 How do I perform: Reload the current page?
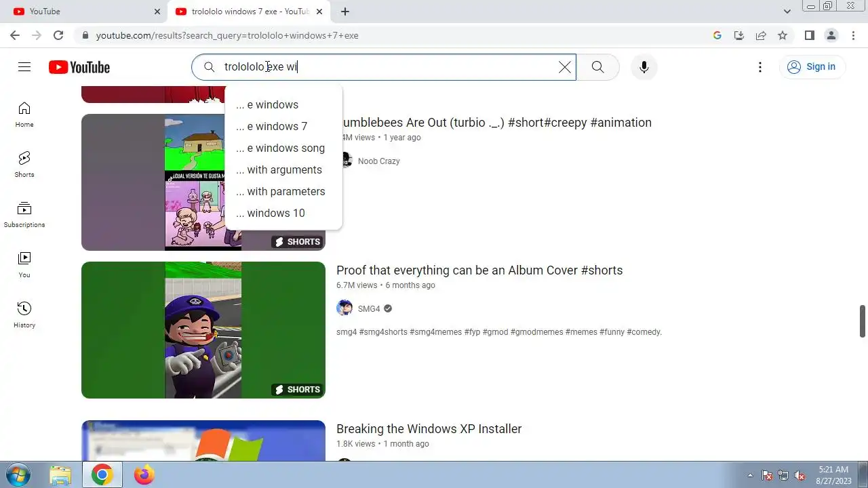click(58, 35)
